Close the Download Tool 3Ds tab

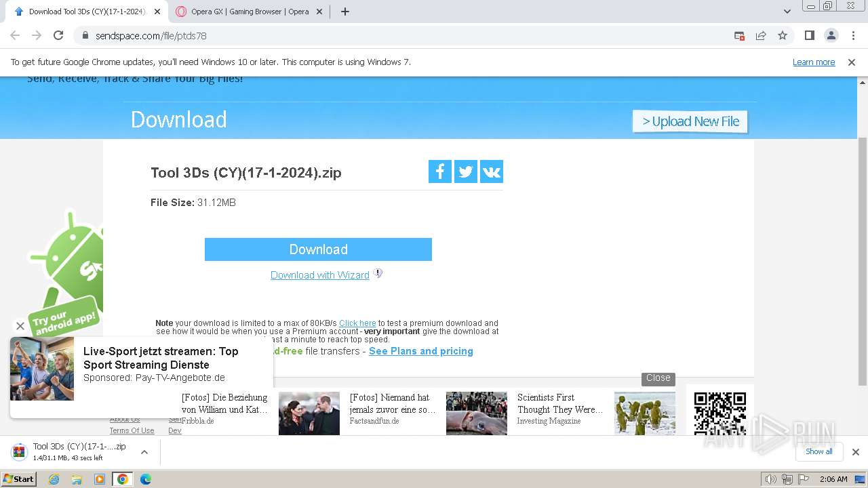[157, 12]
